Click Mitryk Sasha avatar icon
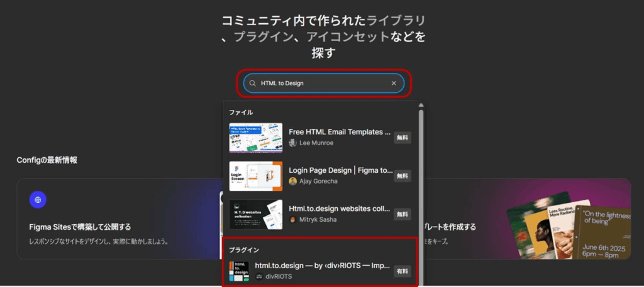Viewport: 644px width, 287px height. (x=292, y=219)
